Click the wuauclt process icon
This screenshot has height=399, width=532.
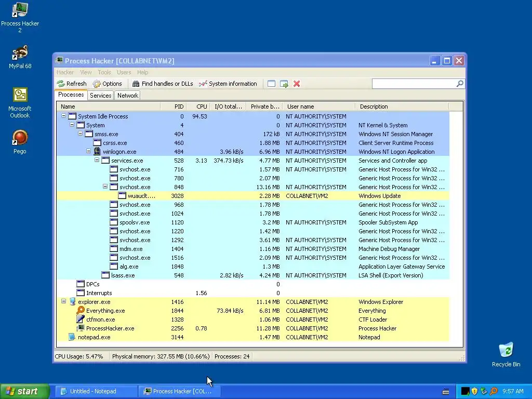(122, 196)
